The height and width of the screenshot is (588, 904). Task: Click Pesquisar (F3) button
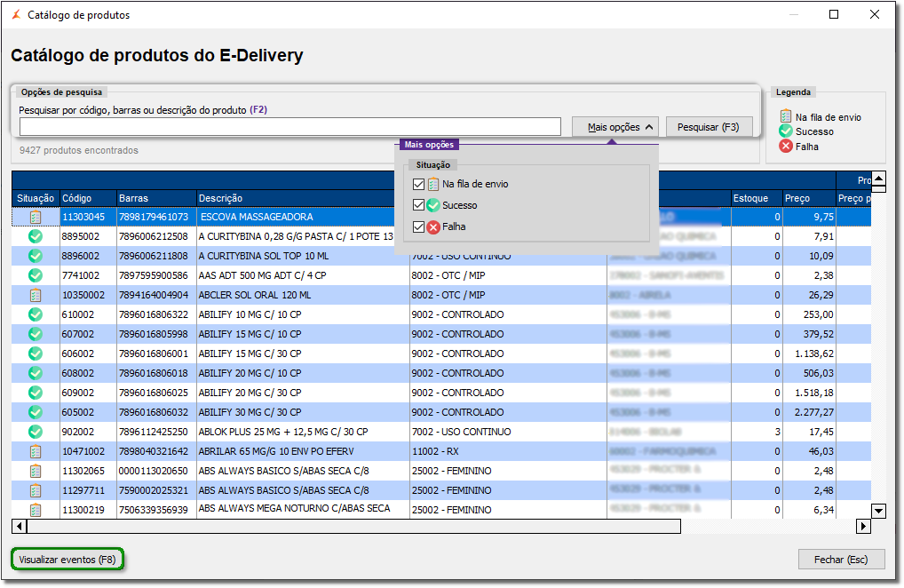[x=709, y=127]
